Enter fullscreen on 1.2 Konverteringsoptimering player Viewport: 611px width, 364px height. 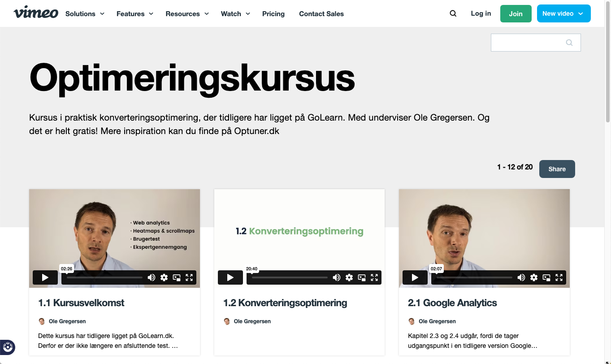(374, 277)
